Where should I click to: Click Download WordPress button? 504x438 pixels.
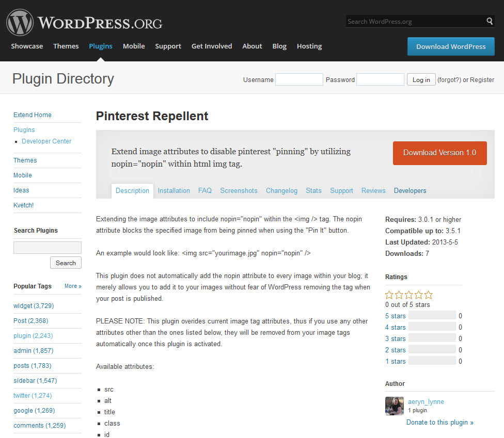click(451, 46)
